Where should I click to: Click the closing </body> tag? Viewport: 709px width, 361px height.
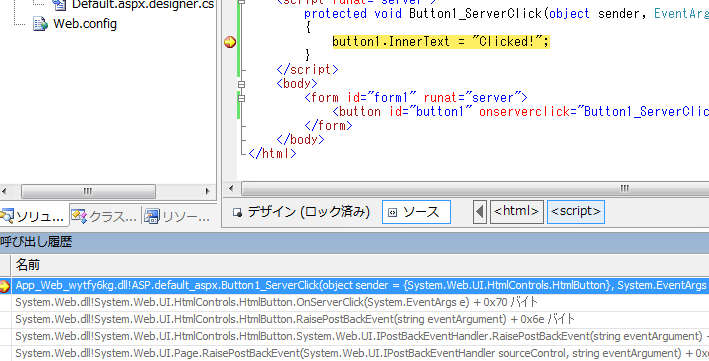point(300,140)
